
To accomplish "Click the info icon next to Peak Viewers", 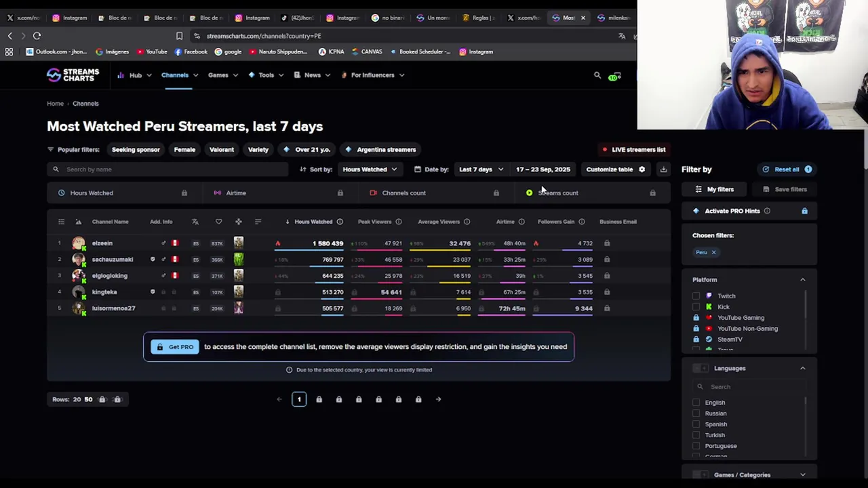I will (x=399, y=222).
